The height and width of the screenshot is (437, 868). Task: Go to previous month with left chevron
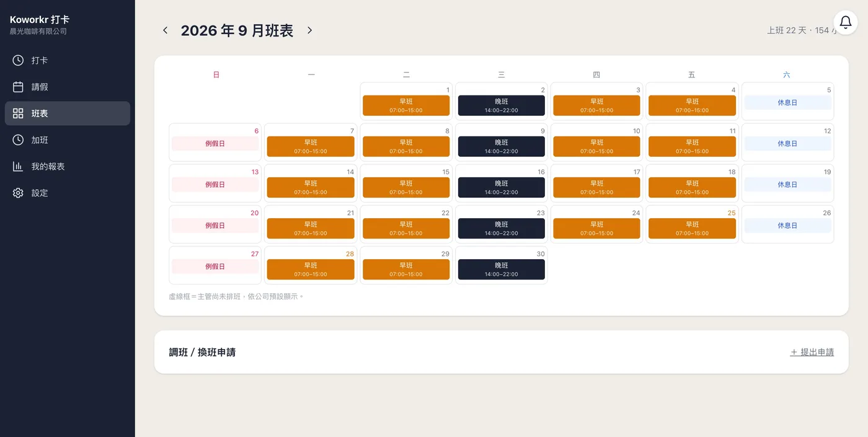click(165, 30)
